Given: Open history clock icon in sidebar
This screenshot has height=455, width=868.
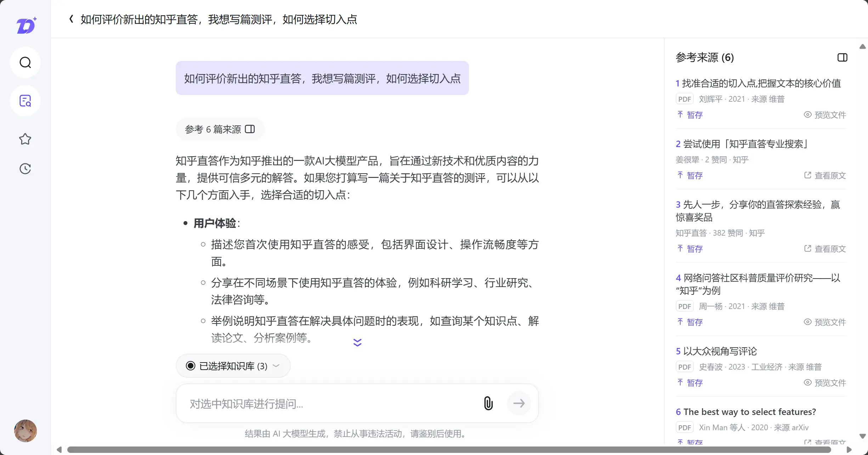Looking at the screenshot, I should (25, 169).
